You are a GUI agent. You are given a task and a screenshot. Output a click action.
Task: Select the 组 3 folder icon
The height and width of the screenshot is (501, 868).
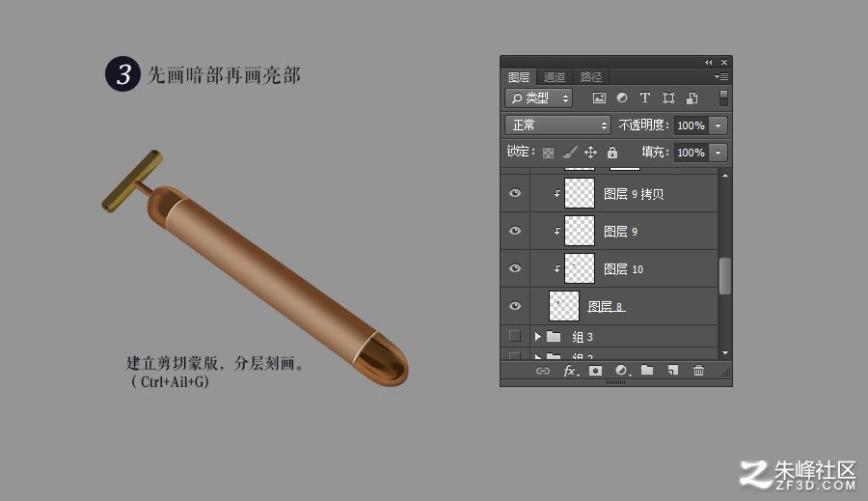click(554, 336)
